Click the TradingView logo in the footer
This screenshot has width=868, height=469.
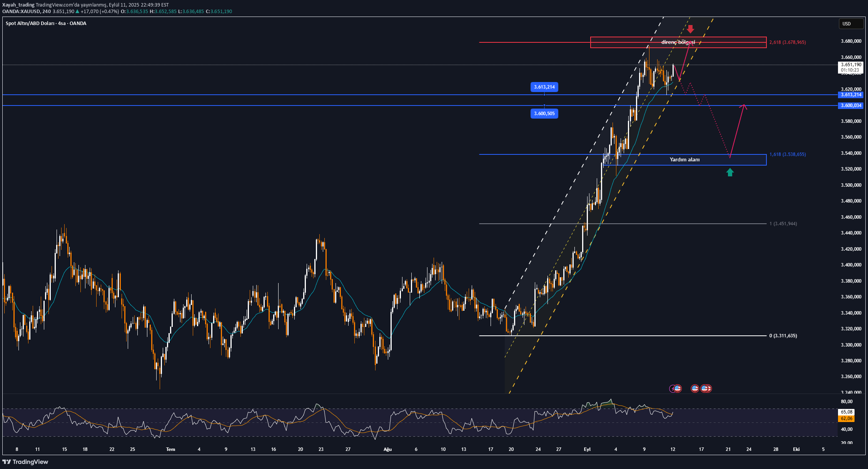[25, 462]
